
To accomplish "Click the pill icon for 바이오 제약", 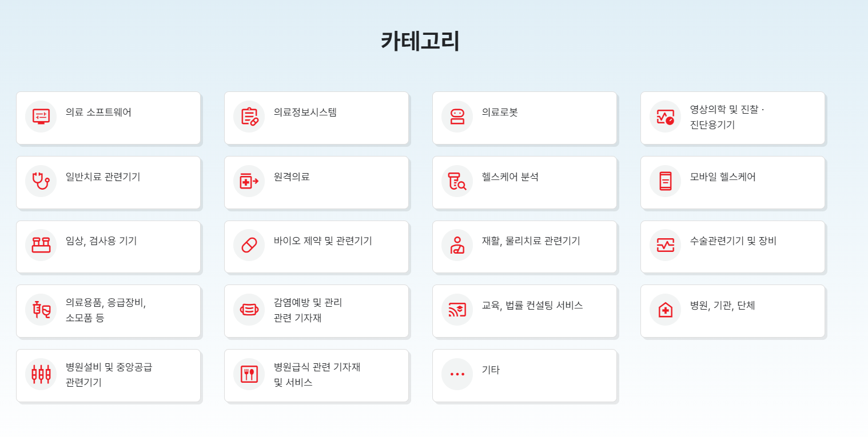I will coord(249,245).
